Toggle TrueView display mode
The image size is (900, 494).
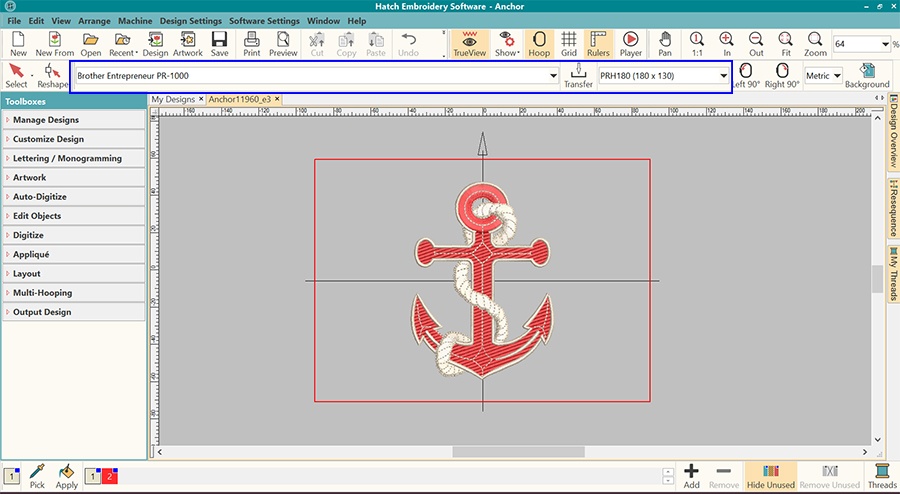coord(469,42)
